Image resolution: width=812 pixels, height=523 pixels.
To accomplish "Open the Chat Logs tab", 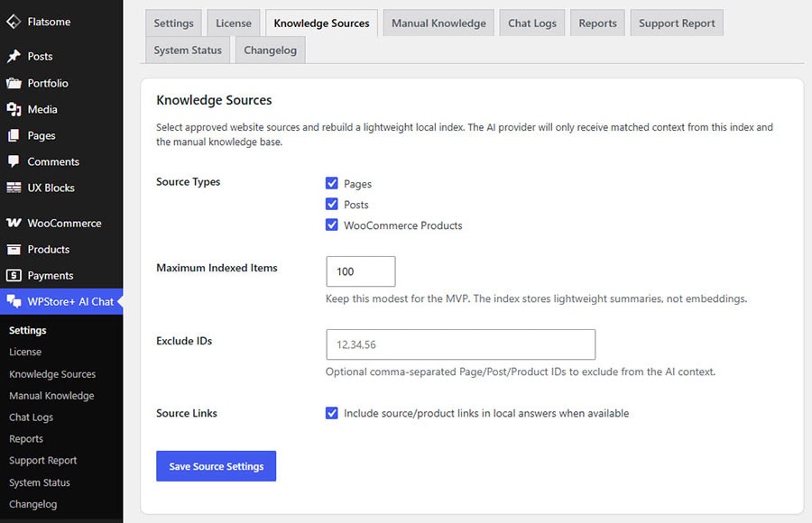I will pos(531,23).
